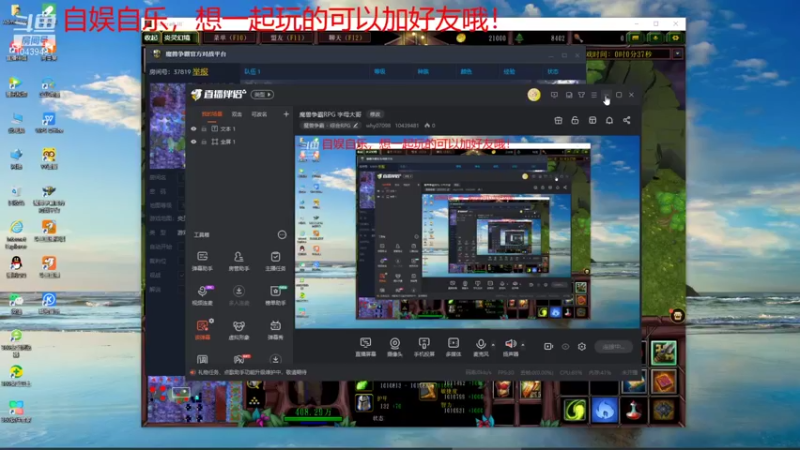
Task: Click the red potion item in game inventory
Action: (x=634, y=410)
